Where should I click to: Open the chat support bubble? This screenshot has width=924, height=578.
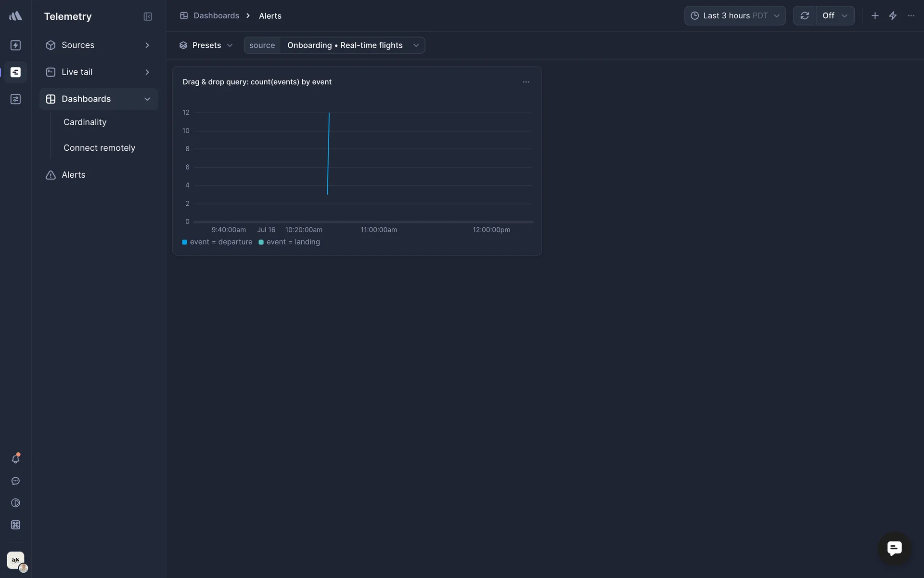(894, 548)
